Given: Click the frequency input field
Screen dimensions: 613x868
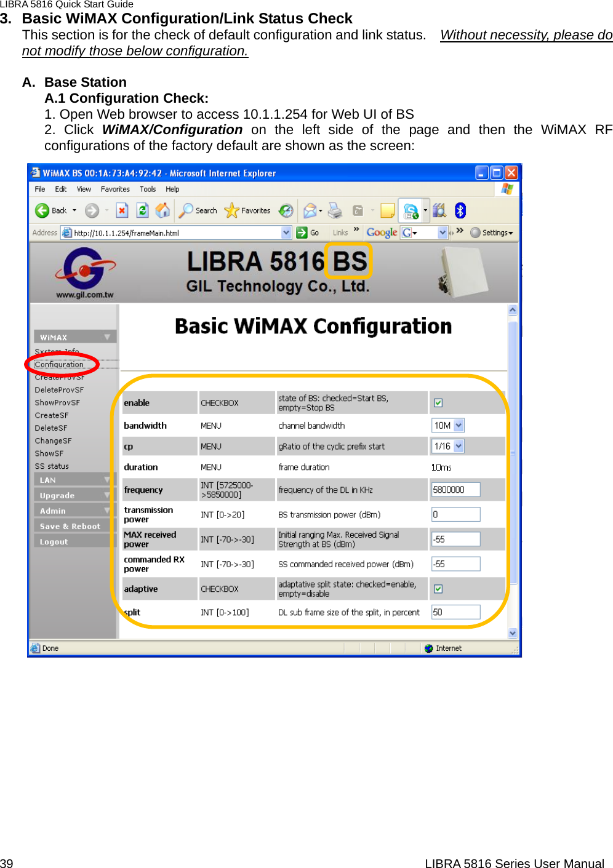Looking at the screenshot, I should click(455, 490).
